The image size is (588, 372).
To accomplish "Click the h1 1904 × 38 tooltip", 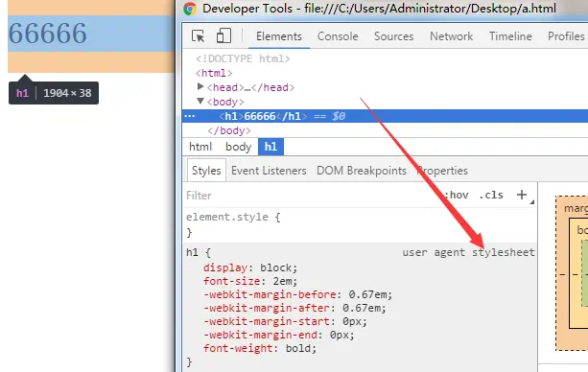I will [x=54, y=93].
